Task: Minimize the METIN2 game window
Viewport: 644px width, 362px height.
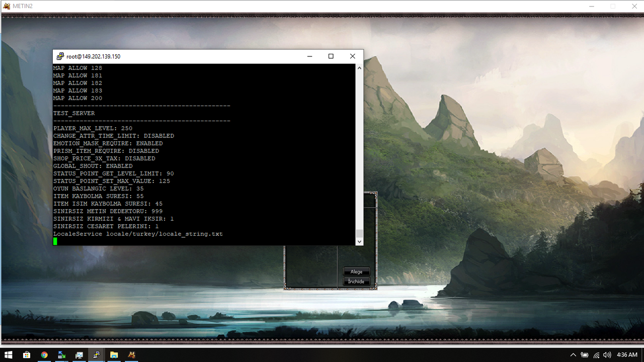Action: click(591, 6)
